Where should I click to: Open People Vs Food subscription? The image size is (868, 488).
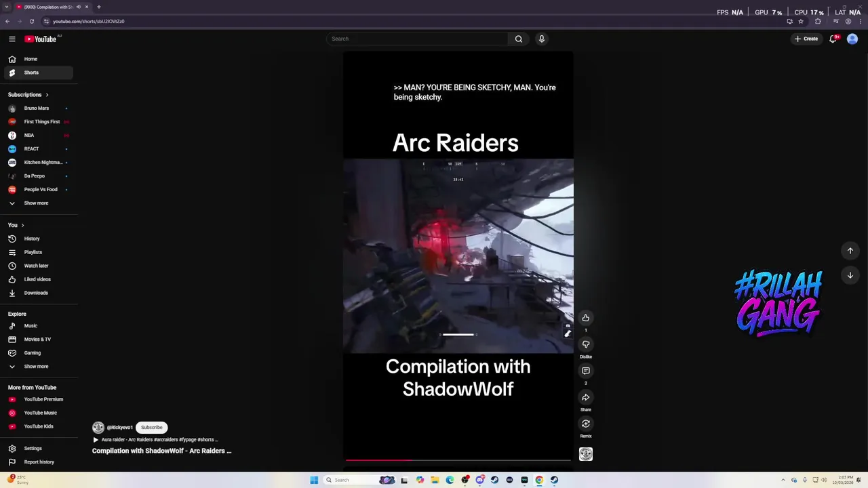tap(39, 190)
